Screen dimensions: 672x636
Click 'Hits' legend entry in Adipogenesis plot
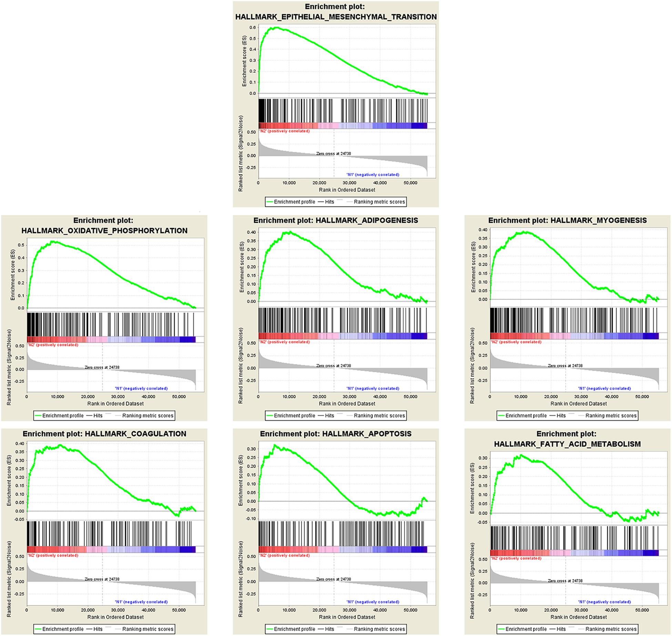coord(326,416)
